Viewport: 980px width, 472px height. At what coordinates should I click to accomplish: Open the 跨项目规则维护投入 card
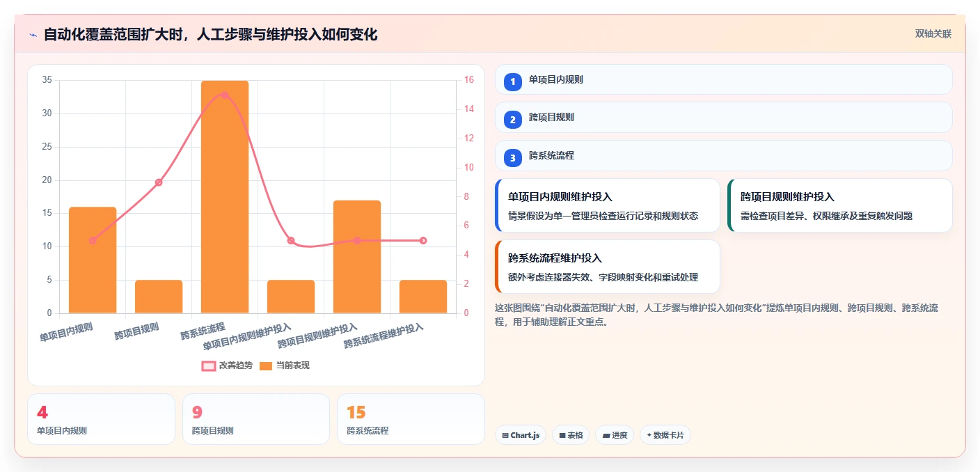tap(839, 205)
